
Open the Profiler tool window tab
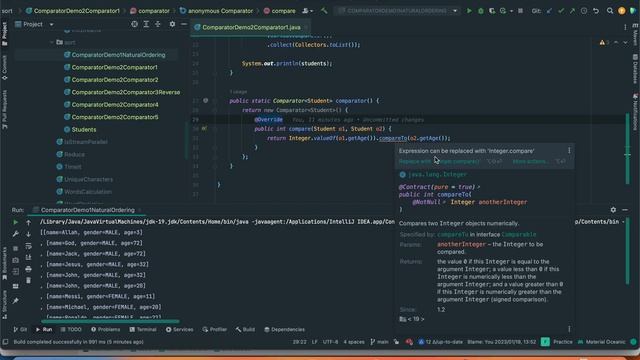[x=215, y=329]
